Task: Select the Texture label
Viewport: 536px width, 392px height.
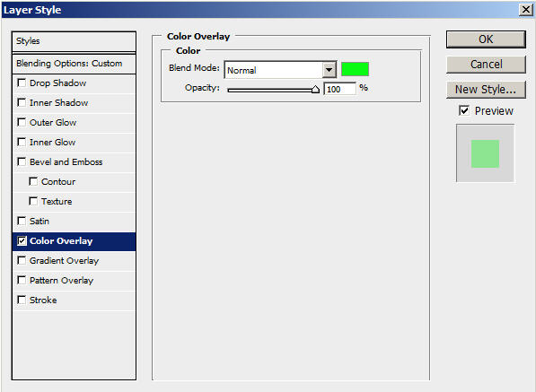Action: pyautogui.click(x=57, y=202)
